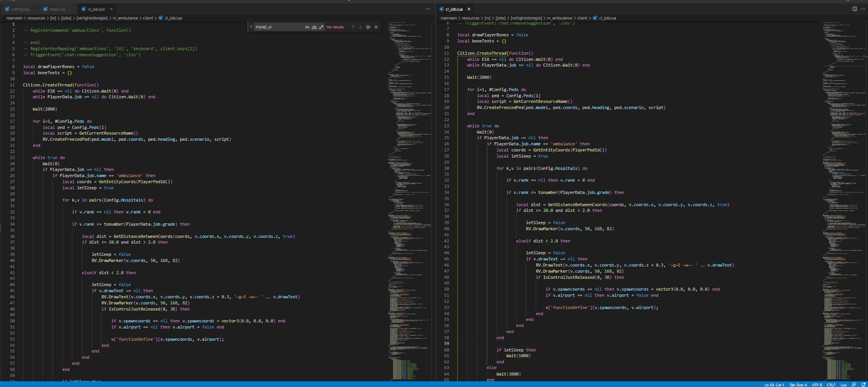Viewport: 868px width, 387px height.
Task: Open right editor group's more actions menu
Action: 863,9
